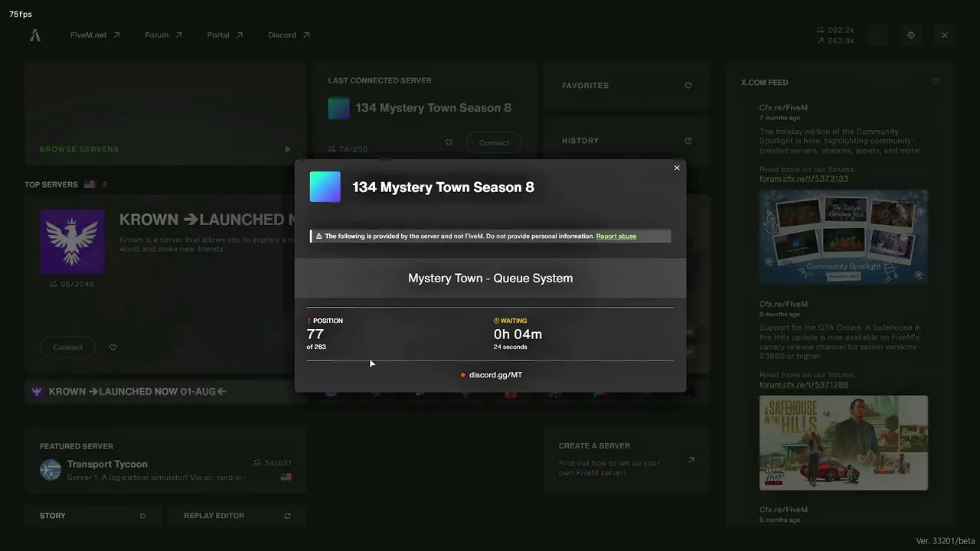Click the last connected server gradient icon
The image size is (980, 551).
338,108
